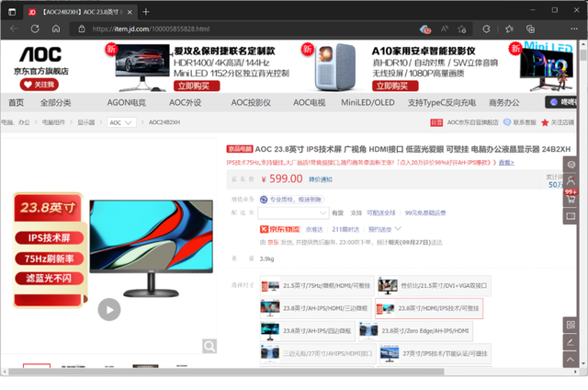Viewport: 588px width, 390px height.
Task: Click the 查看> promotion details link
Action: (x=506, y=163)
